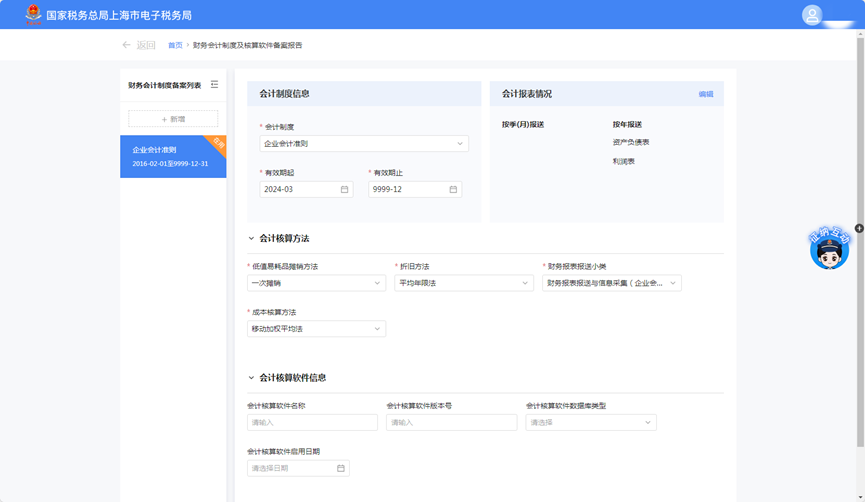
Task: Click the 国家税务总局上海市电子税务局 title
Action: click(119, 15)
